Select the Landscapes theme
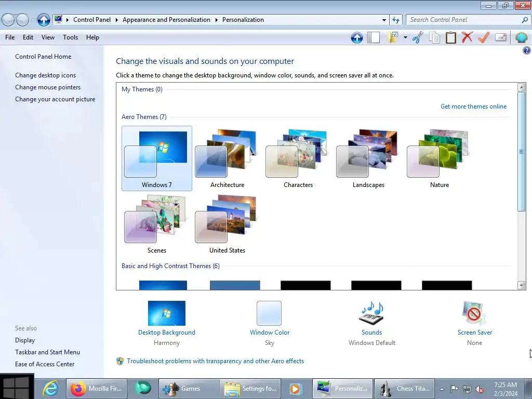This screenshot has height=399, width=532. coord(368,158)
